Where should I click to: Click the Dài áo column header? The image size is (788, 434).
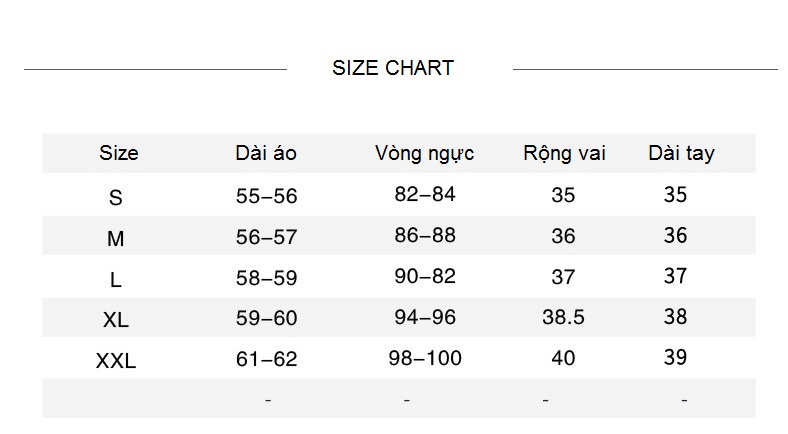(266, 153)
